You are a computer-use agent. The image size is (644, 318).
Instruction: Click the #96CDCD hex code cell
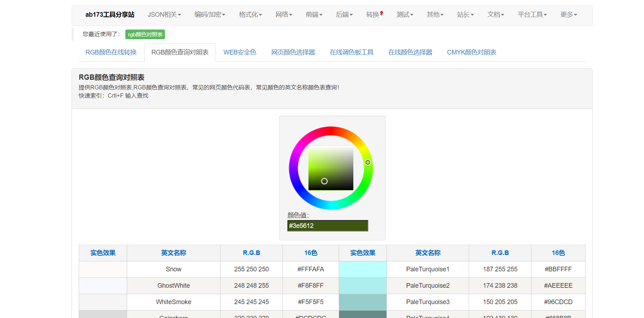558,302
